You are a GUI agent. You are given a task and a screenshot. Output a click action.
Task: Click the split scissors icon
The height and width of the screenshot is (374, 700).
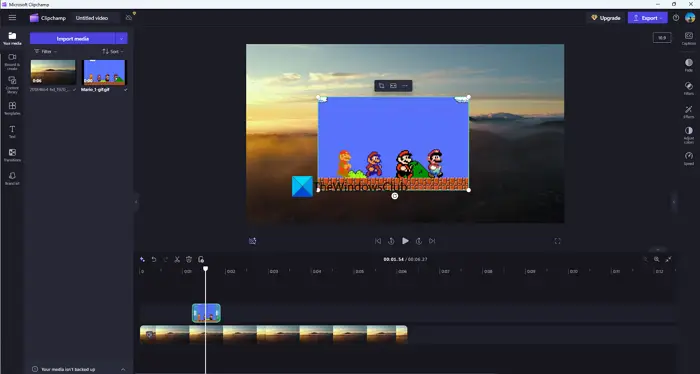(177, 259)
